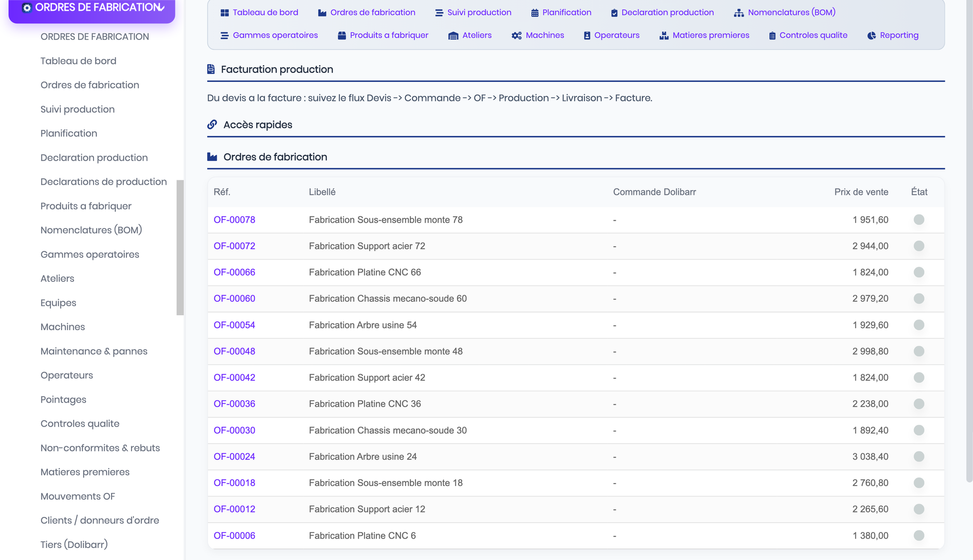The height and width of the screenshot is (560, 973).
Task: Open order OF-00012
Action: pyautogui.click(x=234, y=509)
